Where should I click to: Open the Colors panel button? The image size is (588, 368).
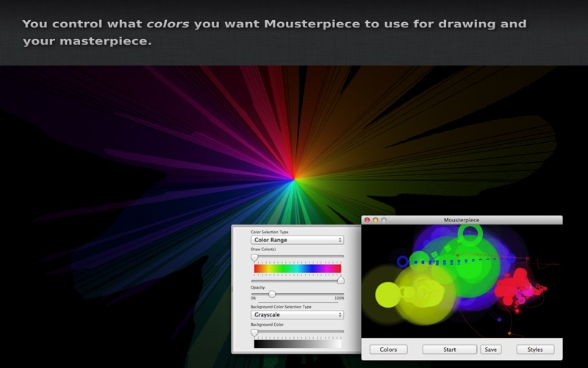point(388,349)
